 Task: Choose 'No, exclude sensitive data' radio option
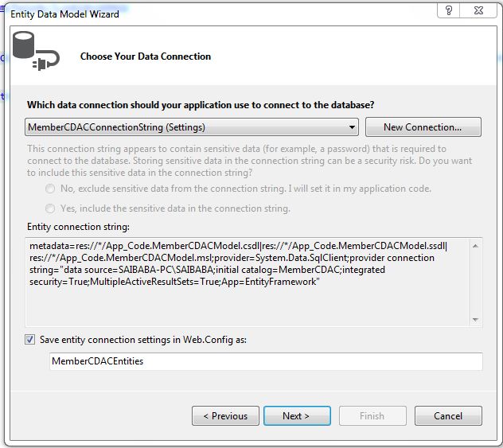coord(50,189)
